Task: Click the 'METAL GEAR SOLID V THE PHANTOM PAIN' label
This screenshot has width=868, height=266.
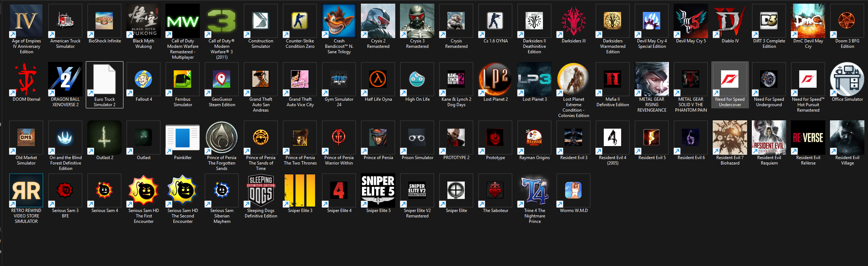Action: [691, 105]
